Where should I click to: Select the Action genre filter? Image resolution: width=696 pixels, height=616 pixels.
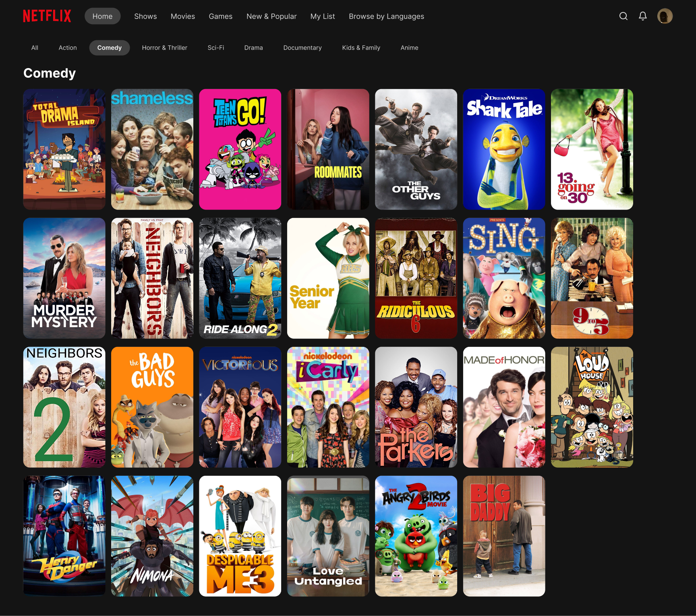click(68, 48)
